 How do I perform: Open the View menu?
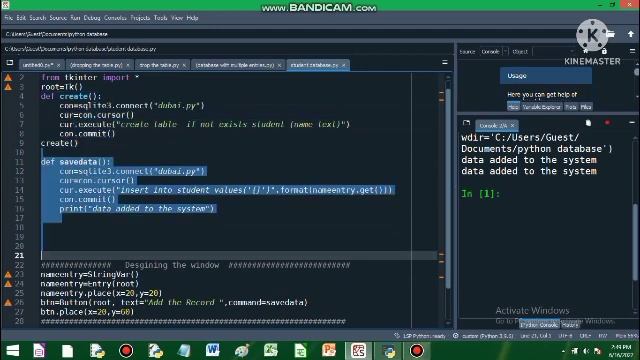pyautogui.click(x=177, y=18)
